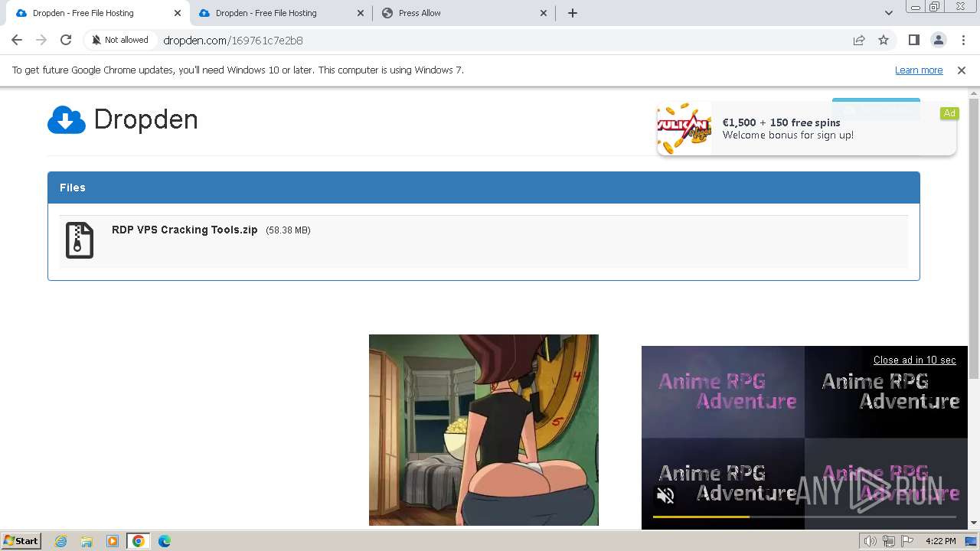The image size is (980, 551).
Task: Select the Chrome icon in the taskbar
Action: 139,541
